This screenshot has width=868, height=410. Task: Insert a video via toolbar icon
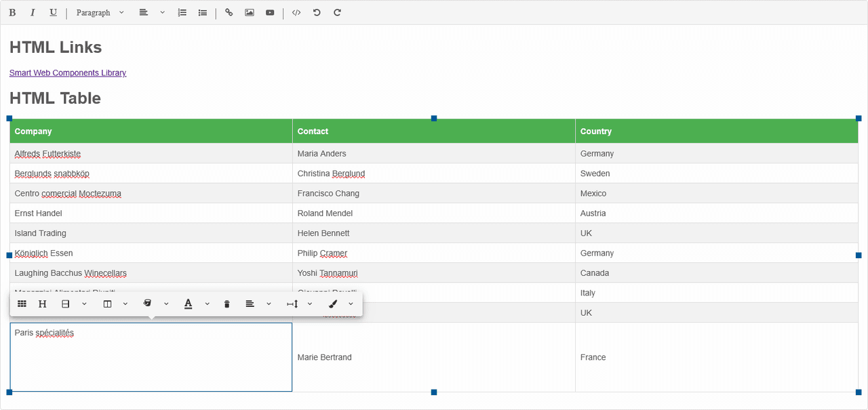tap(270, 13)
